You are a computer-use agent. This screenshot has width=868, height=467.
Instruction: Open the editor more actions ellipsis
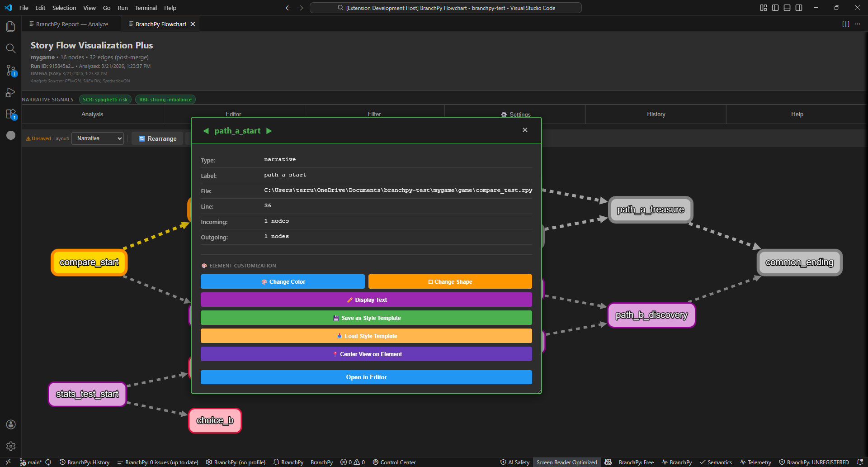[858, 24]
